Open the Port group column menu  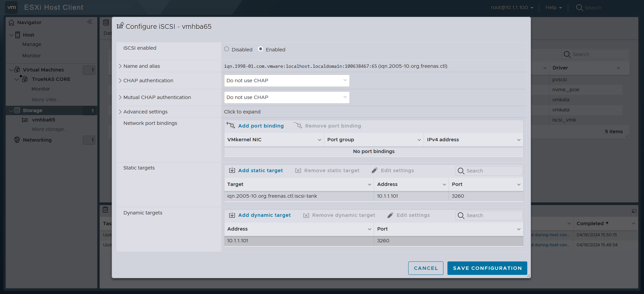pyautogui.click(x=419, y=140)
